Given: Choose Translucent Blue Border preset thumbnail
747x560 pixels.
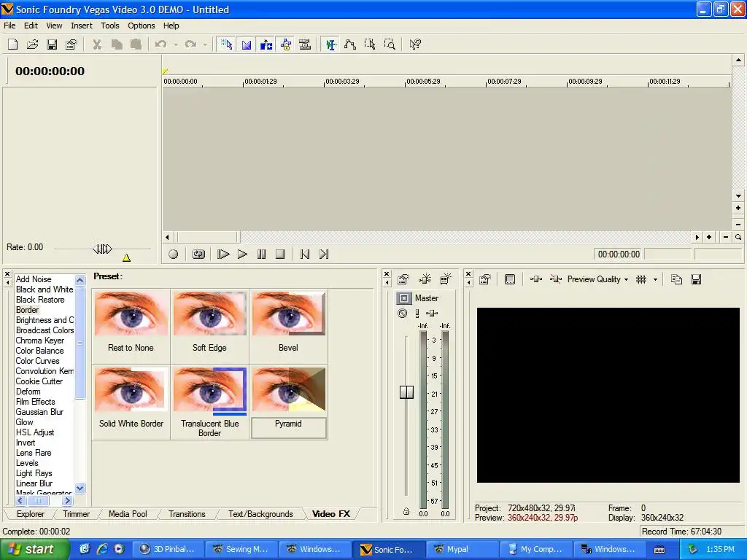Looking at the screenshot, I should [x=209, y=390].
